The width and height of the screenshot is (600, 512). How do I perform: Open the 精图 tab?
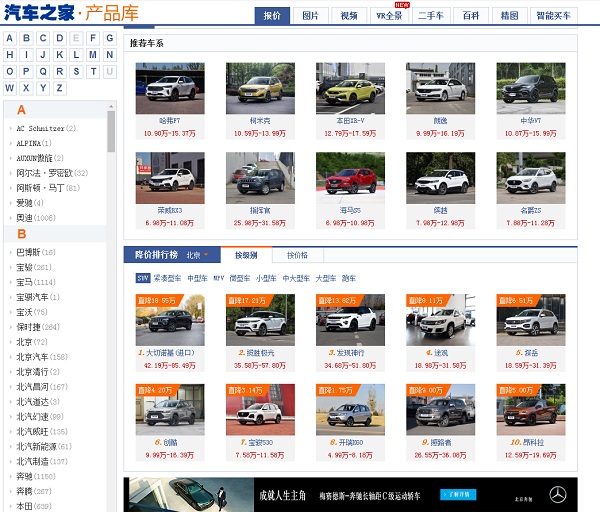tap(509, 16)
